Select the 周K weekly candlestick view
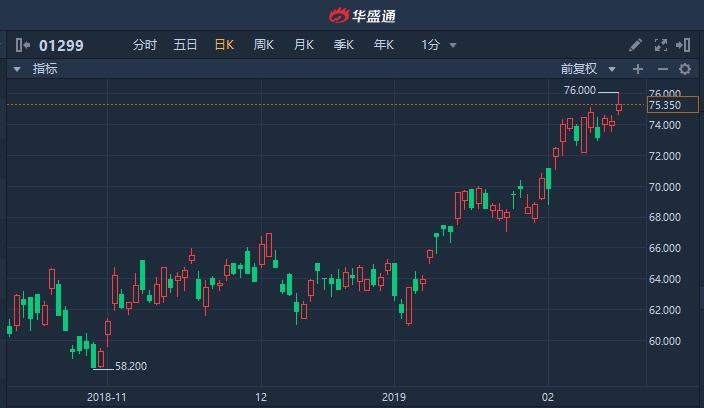Viewport: 704px width, 408px height. [x=264, y=45]
